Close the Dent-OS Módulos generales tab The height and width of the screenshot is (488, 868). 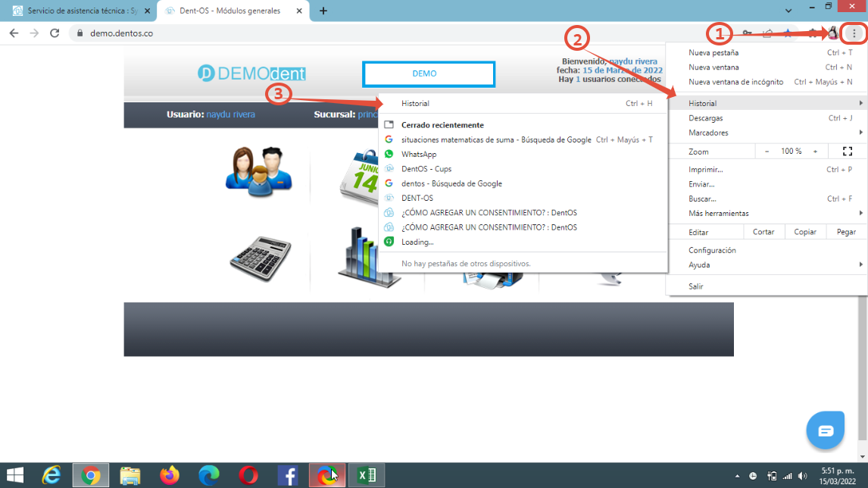[x=299, y=11]
